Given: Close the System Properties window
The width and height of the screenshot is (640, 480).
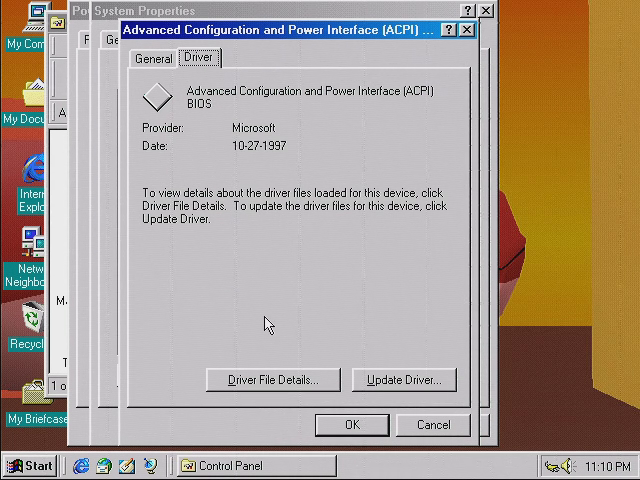Looking at the screenshot, I should [x=486, y=11].
